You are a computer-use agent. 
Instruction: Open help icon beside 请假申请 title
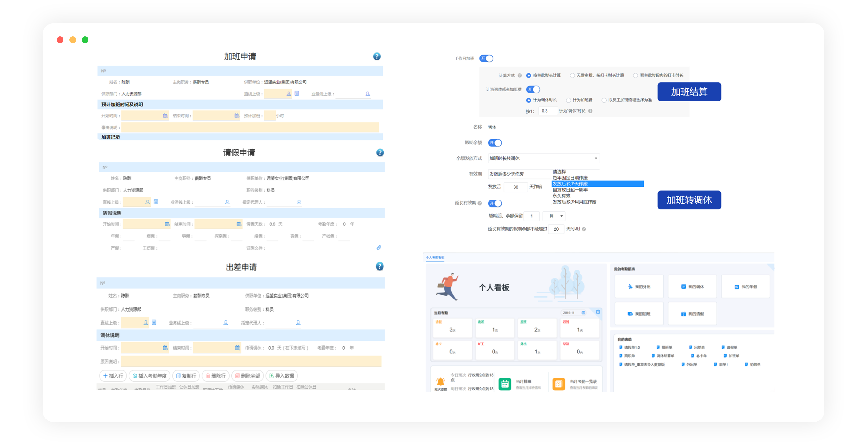pyautogui.click(x=380, y=152)
